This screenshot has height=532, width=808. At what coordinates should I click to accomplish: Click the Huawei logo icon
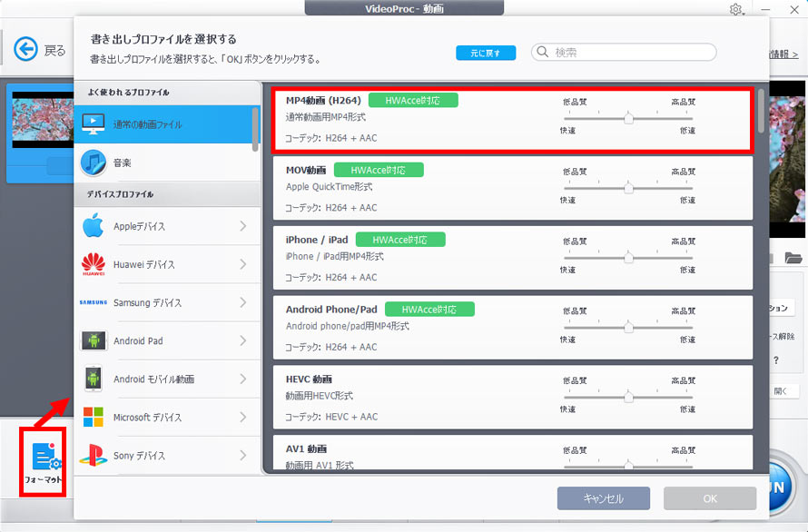point(94,264)
